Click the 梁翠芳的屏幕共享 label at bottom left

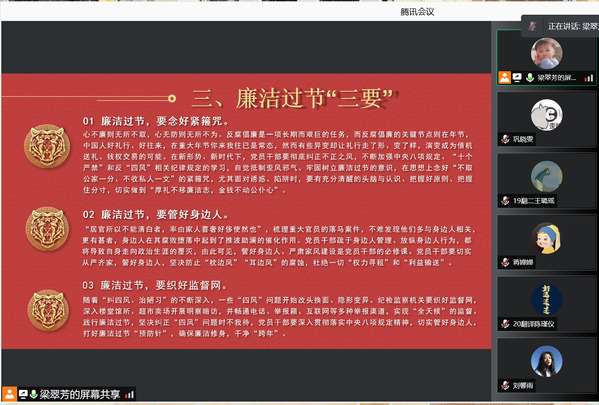80,394
